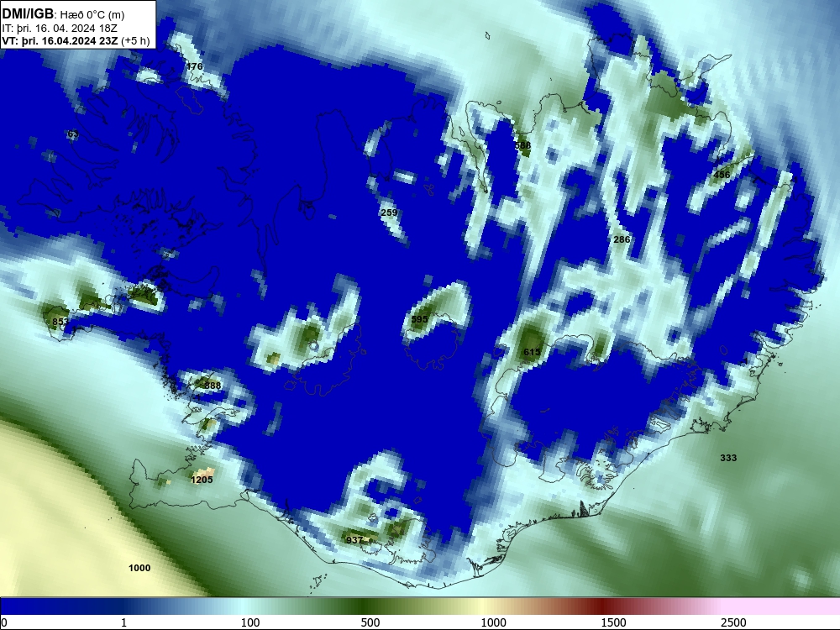
Task: Click the 853 value on Snæfellsnes
Action: click(x=60, y=322)
